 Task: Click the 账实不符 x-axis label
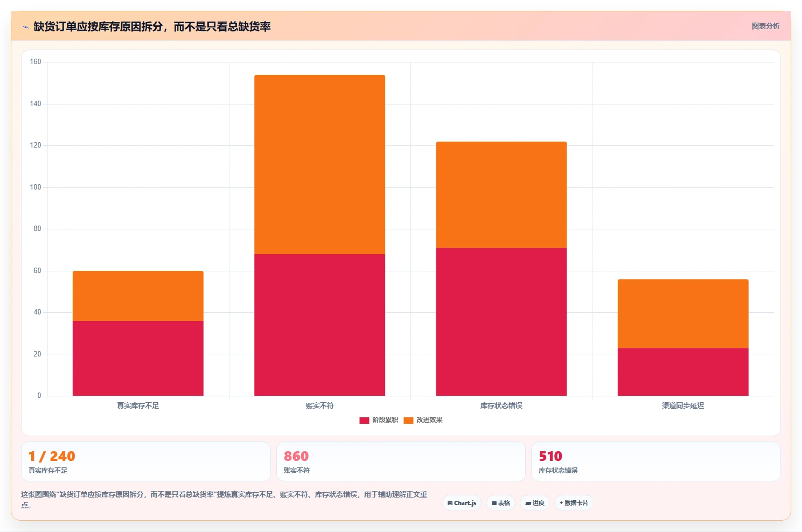coord(319,405)
